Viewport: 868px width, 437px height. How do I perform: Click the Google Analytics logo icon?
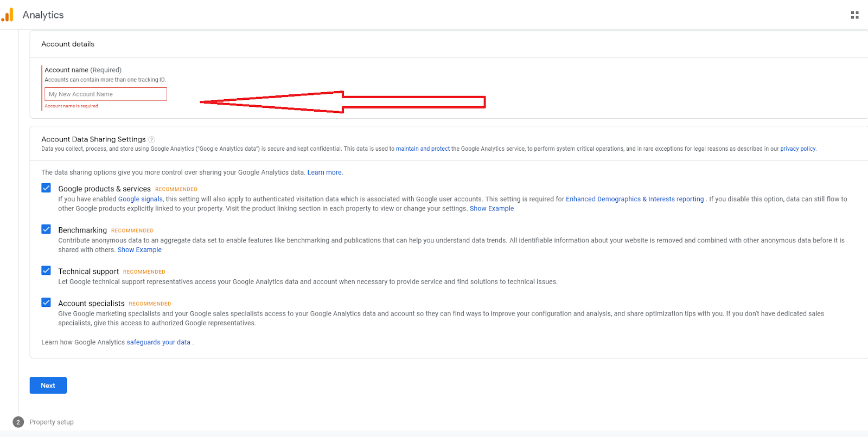tap(7, 15)
